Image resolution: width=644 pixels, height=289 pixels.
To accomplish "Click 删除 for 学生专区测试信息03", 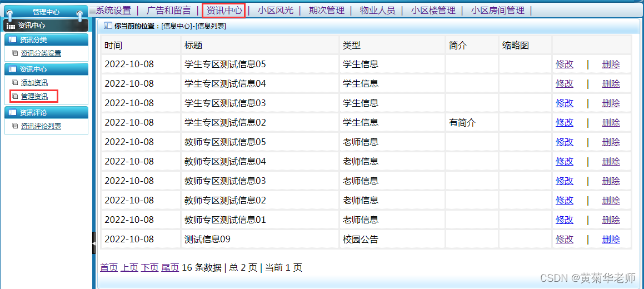I will (611, 103).
